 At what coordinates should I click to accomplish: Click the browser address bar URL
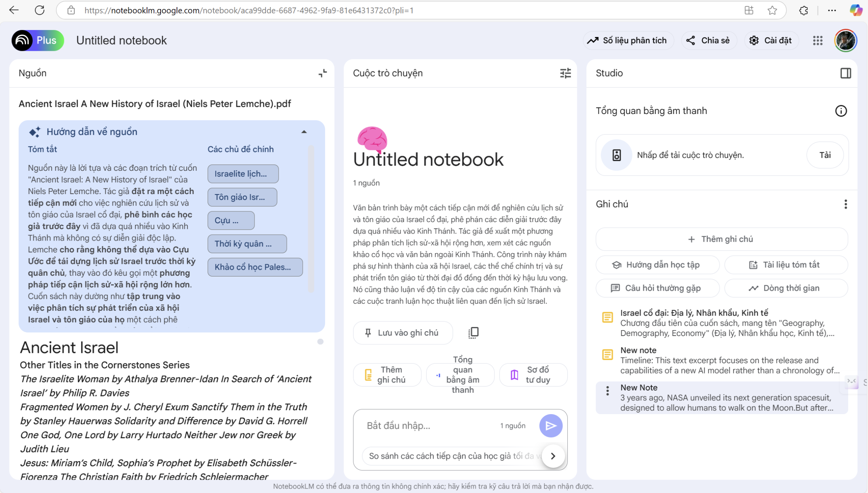[x=249, y=10]
